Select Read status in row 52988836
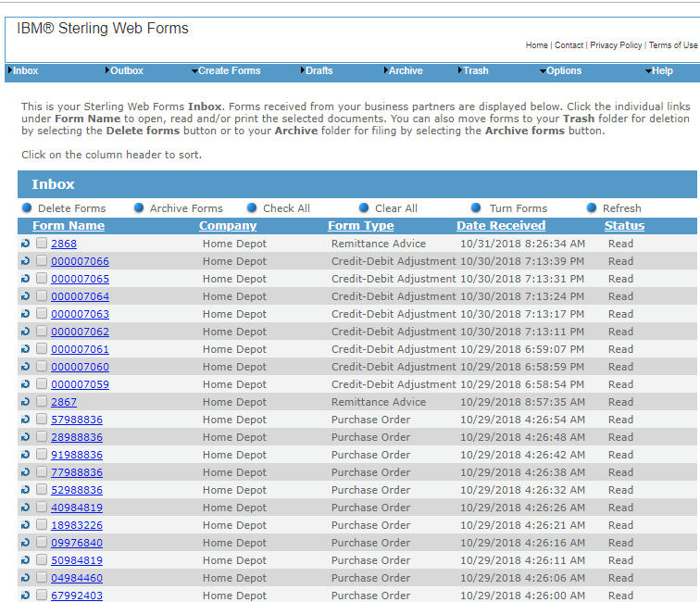The width and height of the screenshot is (700, 602). 620,490
